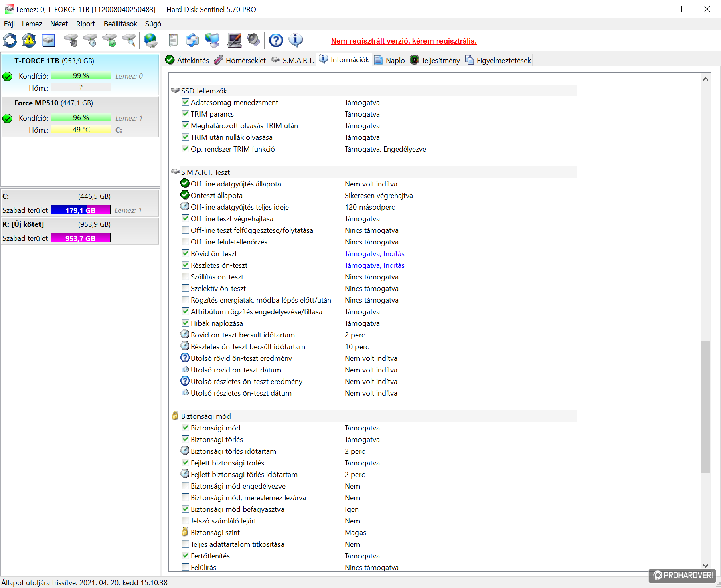Switch to the Hőmérséklet tab
Viewport: 721px width, 588px height.
click(240, 60)
